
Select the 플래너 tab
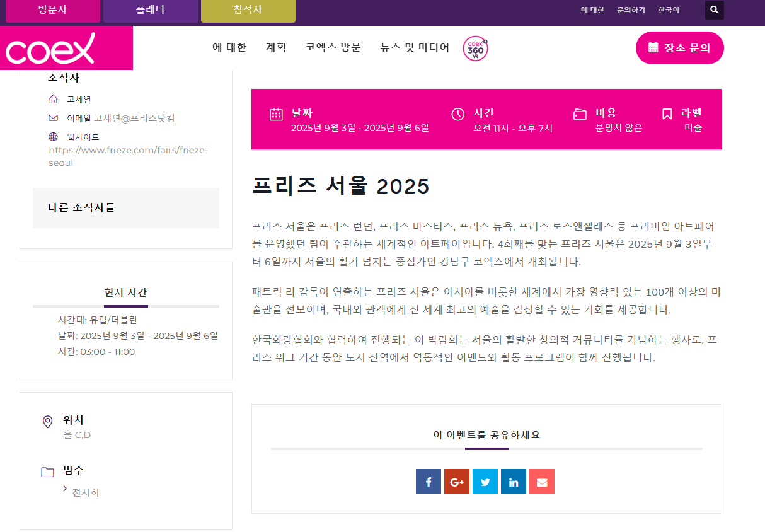click(150, 11)
